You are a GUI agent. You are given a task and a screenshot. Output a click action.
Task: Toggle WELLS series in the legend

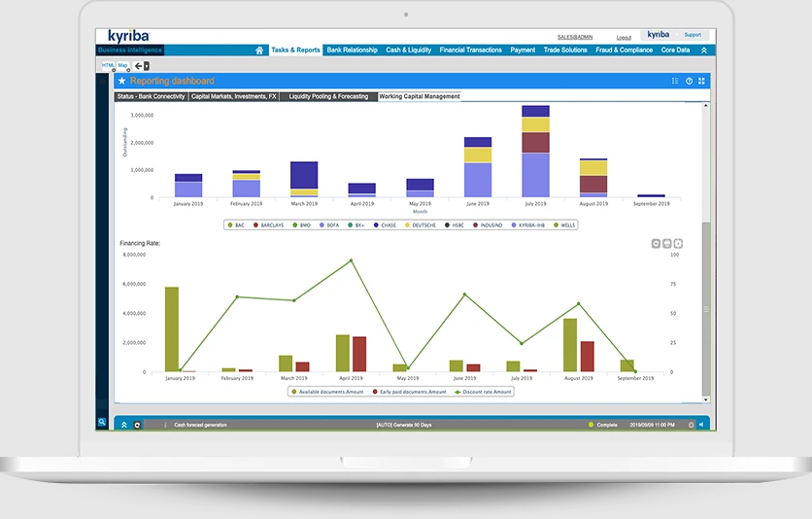pos(564,225)
